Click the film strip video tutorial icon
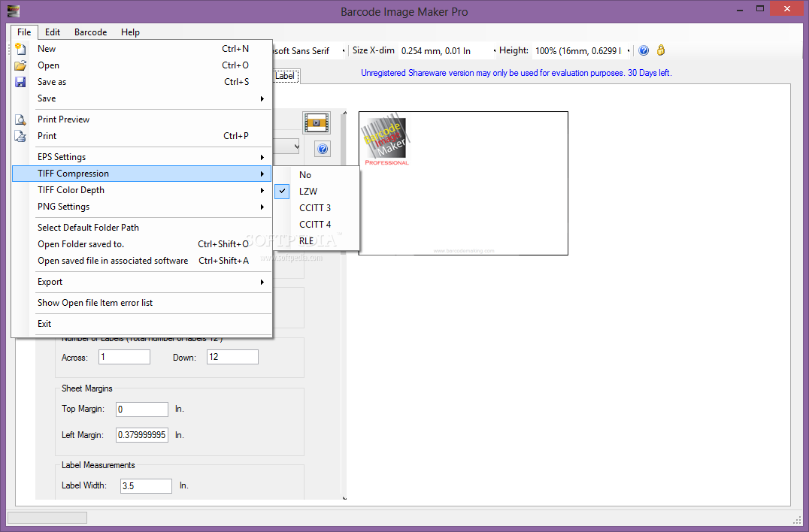This screenshot has width=809, height=532. tap(317, 123)
